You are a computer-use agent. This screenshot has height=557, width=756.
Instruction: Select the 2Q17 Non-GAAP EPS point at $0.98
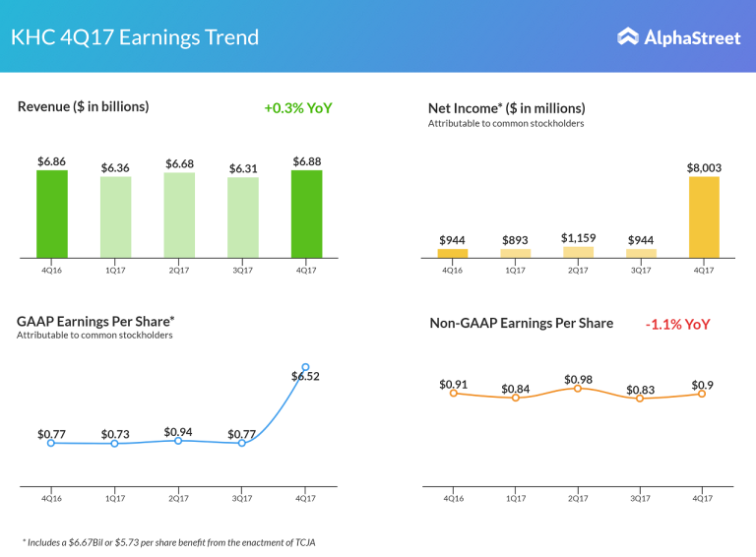point(578,389)
